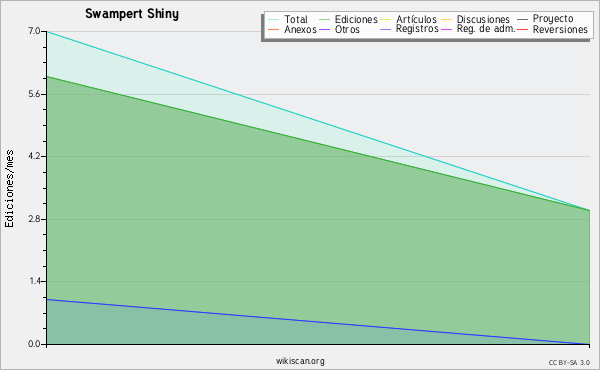Click the Reversiones legend label
Screen dimensions: 600x370
pyautogui.click(x=560, y=29)
